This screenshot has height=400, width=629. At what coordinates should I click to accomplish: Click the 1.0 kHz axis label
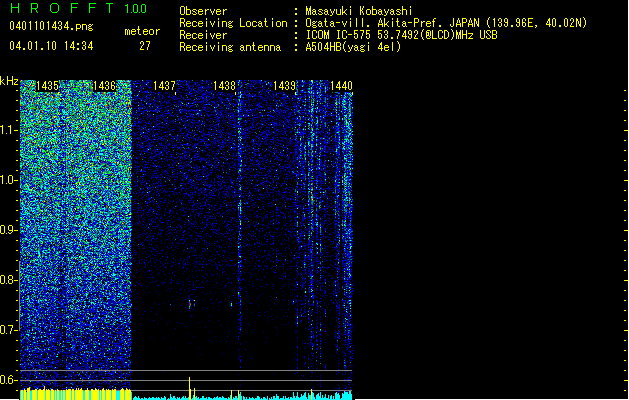coord(8,180)
